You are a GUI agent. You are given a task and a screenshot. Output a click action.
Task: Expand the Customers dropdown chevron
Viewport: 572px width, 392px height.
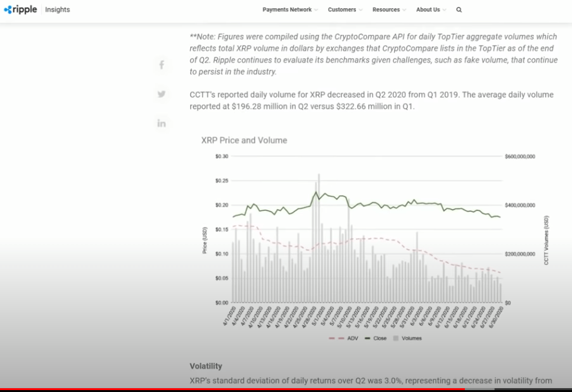click(361, 10)
